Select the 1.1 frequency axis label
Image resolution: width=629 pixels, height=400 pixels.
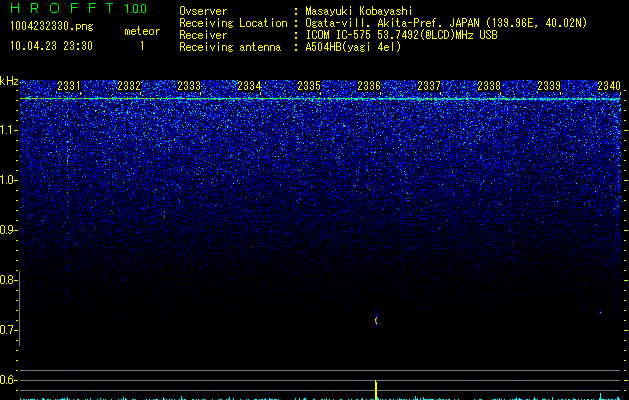[8, 130]
